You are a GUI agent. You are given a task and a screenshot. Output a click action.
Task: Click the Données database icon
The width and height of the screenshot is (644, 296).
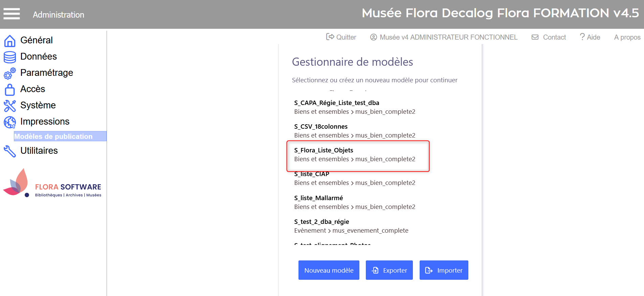pyautogui.click(x=10, y=57)
